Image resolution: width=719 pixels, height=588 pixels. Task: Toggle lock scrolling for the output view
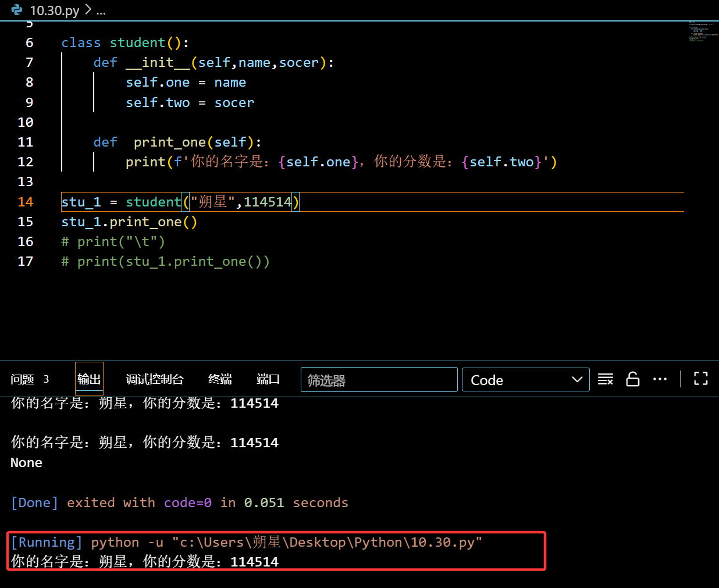tap(633, 379)
